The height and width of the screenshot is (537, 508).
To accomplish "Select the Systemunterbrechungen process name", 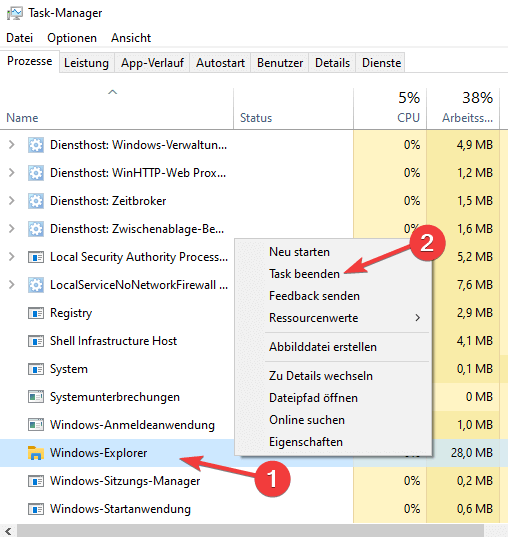I will tap(115, 397).
